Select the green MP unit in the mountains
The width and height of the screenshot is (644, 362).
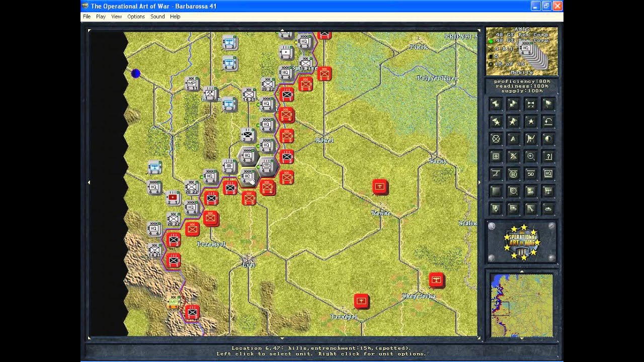coord(174,302)
